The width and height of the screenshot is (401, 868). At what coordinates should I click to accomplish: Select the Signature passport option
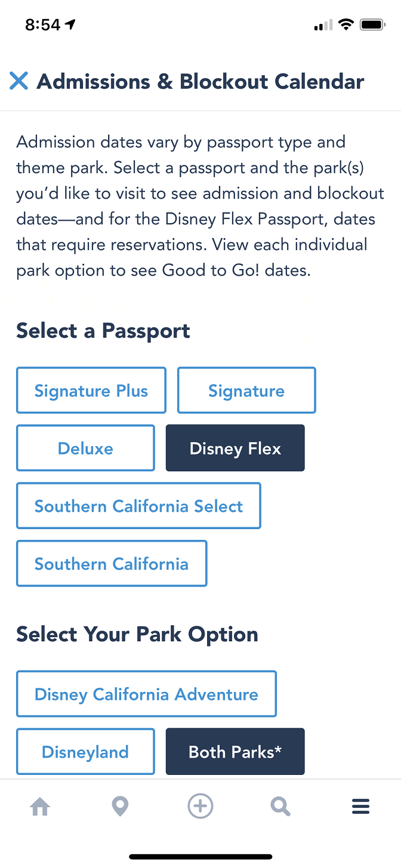pos(246,391)
